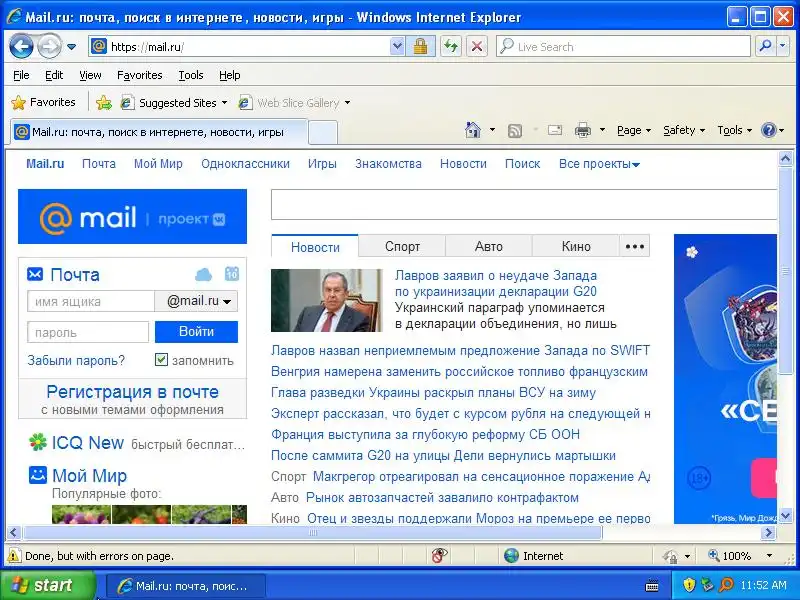Run search with the magnifier button

point(765,47)
